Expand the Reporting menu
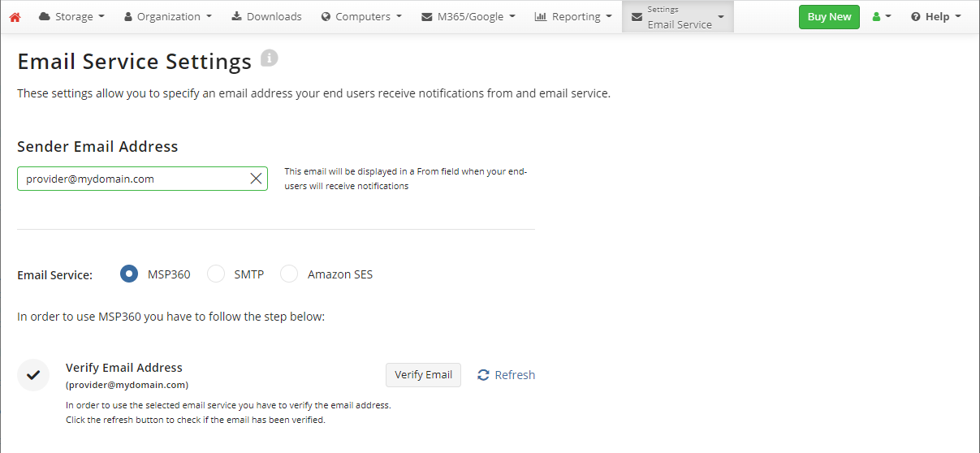The height and width of the screenshot is (453, 980). (x=573, y=17)
